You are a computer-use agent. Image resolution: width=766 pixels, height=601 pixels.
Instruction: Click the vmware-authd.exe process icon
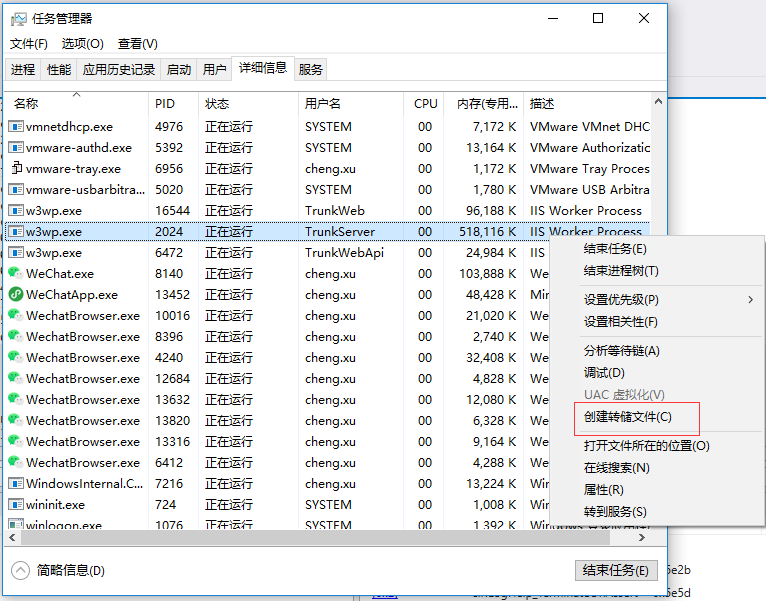click(x=16, y=148)
